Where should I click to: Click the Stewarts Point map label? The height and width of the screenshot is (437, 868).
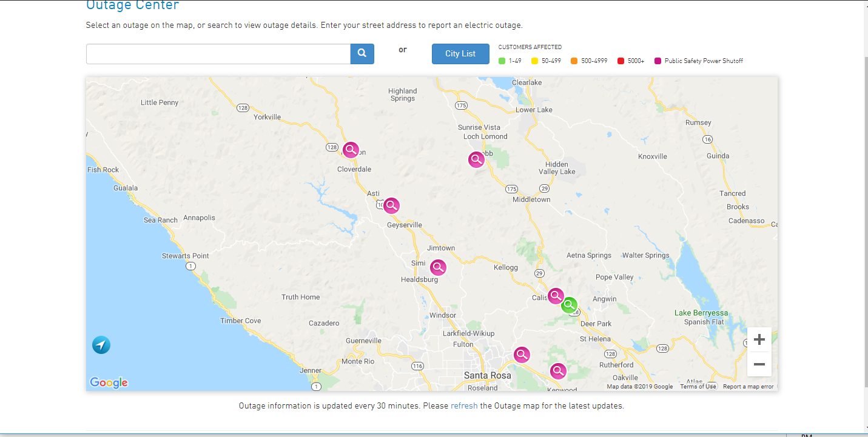[185, 256]
